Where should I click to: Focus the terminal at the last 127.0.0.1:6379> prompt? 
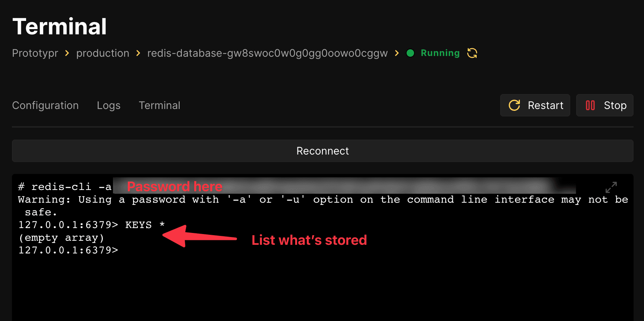[x=68, y=250]
